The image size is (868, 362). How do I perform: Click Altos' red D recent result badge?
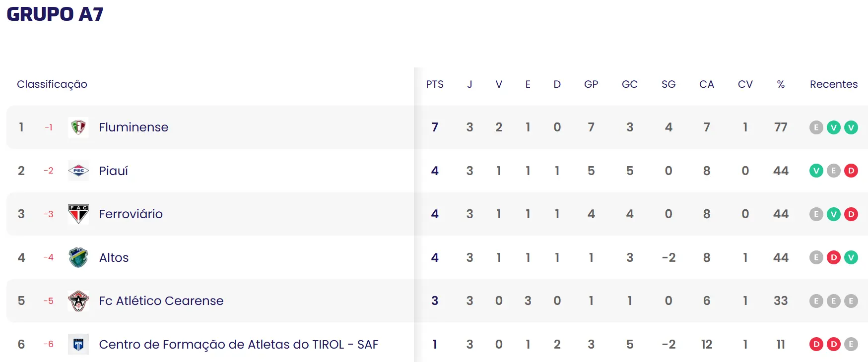(833, 257)
